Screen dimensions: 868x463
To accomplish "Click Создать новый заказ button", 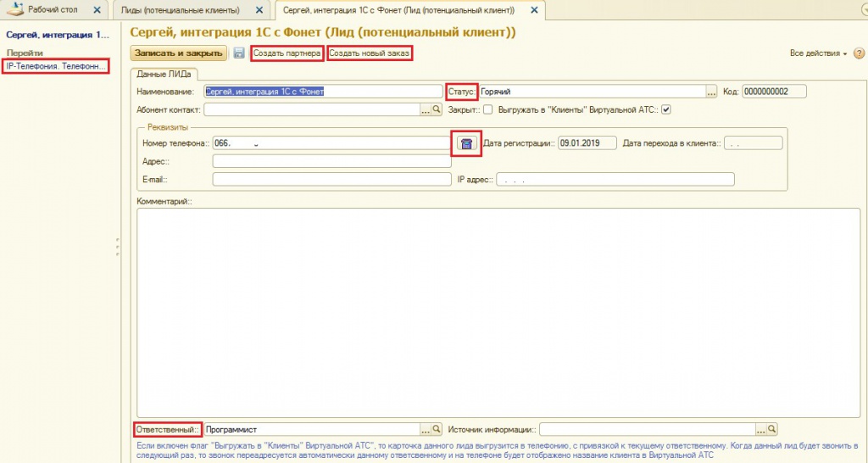I will pos(370,53).
